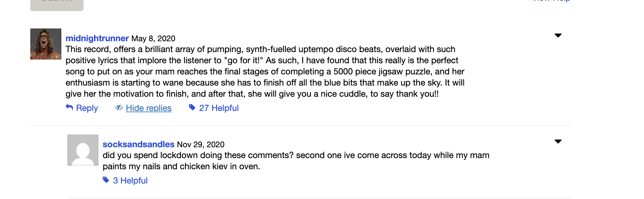Mark midnightrunner's comment with 27 Helpful

pos(219,108)
